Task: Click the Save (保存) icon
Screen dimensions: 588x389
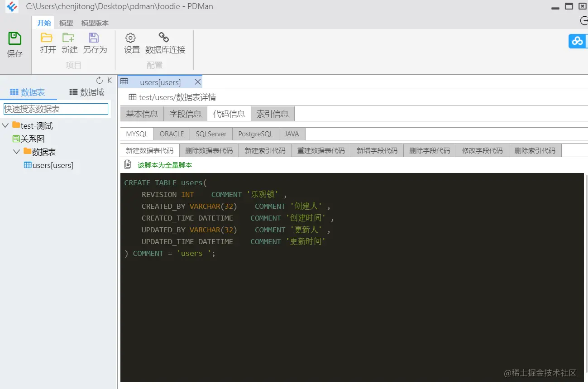Action: (15, 38)
